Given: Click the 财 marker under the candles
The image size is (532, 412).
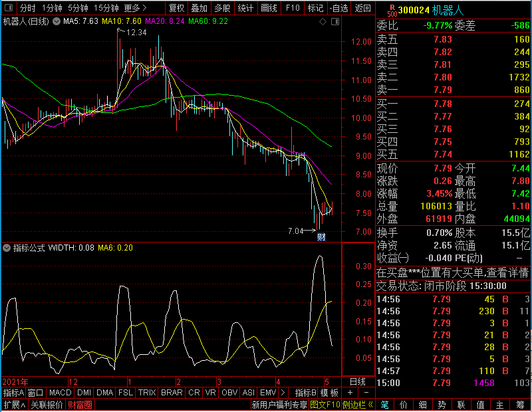Looking at the screenshot, I should (x=321, y=237).
